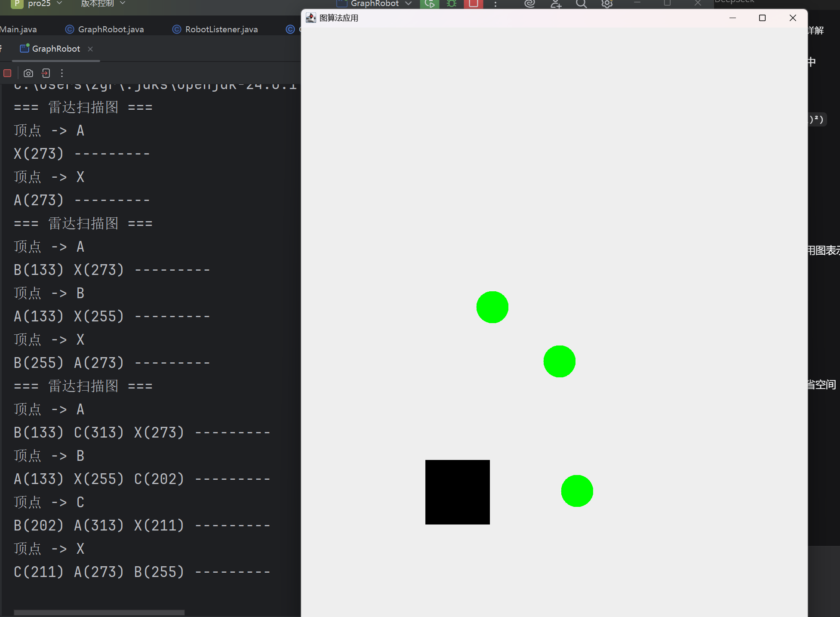Image resolution: width=840 pixels, height=617 pixels.
Task: Open more options in run toolbar
Action: click(62, 73)
